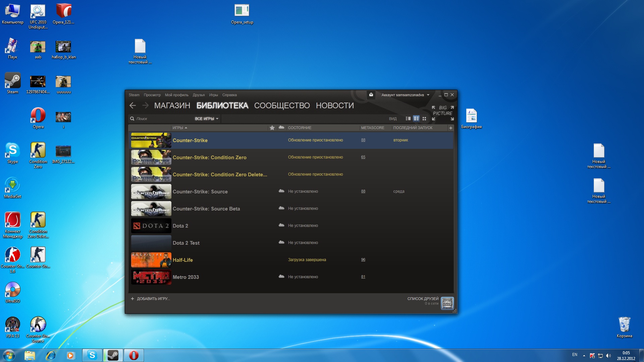
Task: Select Dota 2 Test title
Action: [186, 243]
